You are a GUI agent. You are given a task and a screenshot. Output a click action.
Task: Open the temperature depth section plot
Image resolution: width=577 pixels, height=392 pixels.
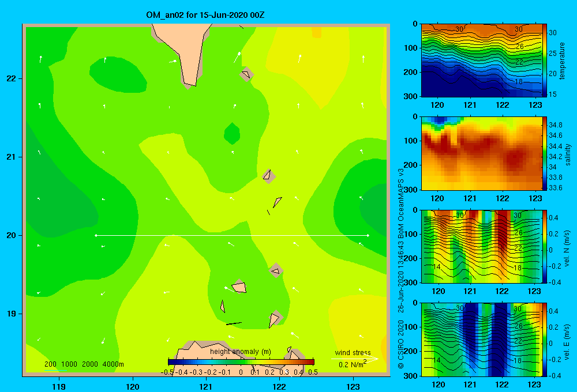coord(482,61)
